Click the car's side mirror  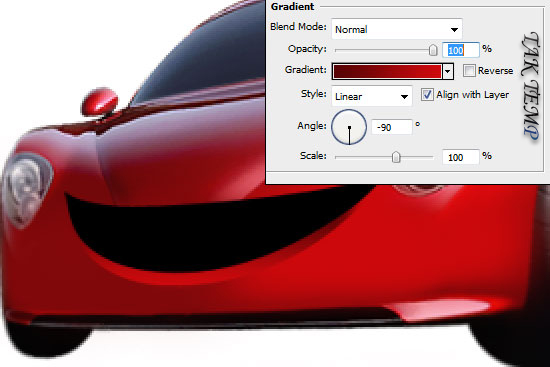(x=100, y=102)
